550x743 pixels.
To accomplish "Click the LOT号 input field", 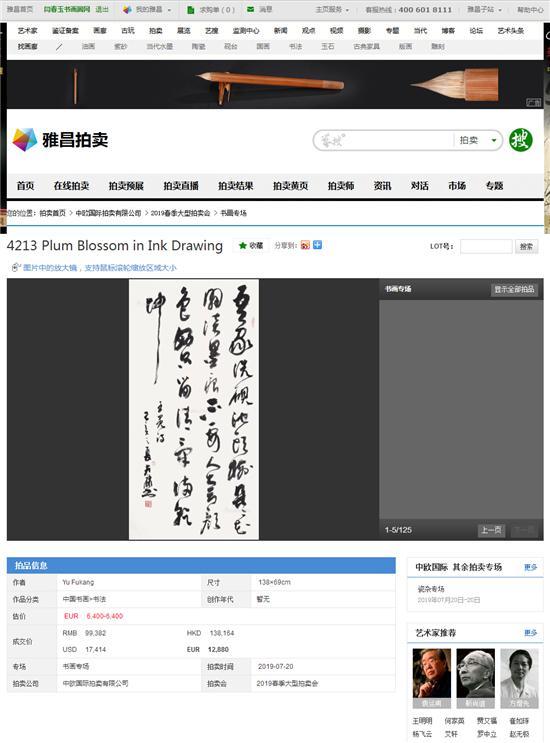I will coord(486,246).
